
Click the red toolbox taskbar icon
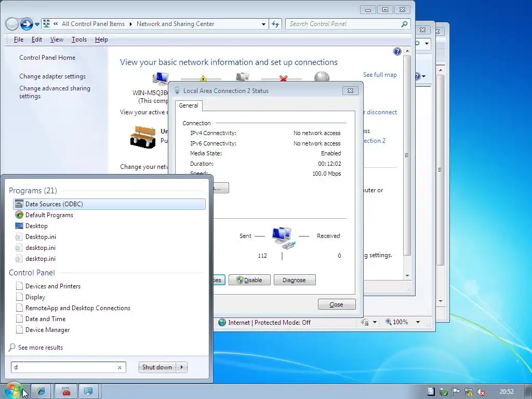pyautogui.click(x=66, y=392)
